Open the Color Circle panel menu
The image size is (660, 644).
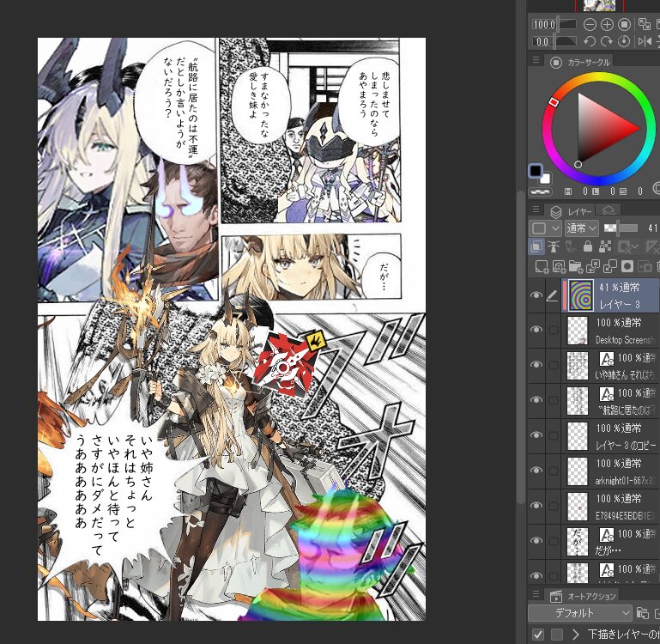[536, 60]
